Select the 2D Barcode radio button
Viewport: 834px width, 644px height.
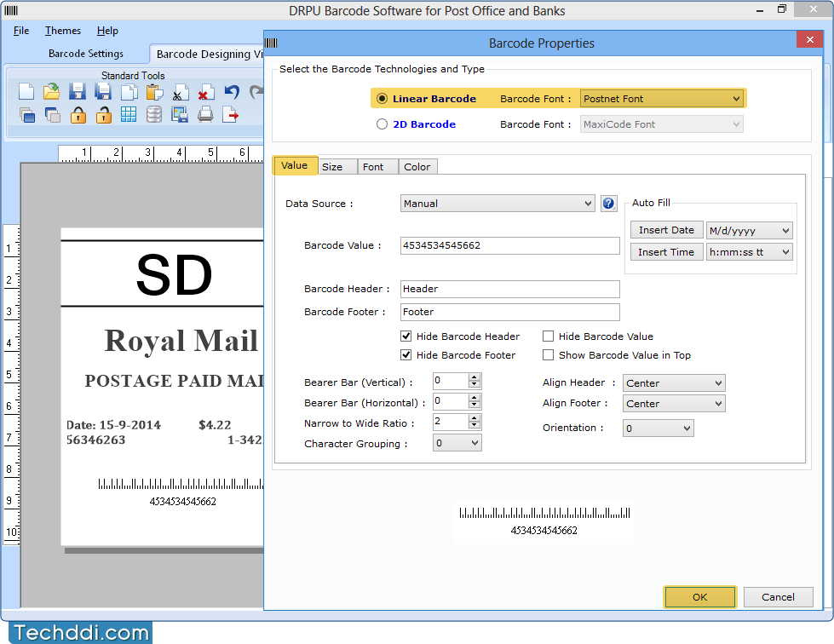pyautogui.click(x=382, y=124)
